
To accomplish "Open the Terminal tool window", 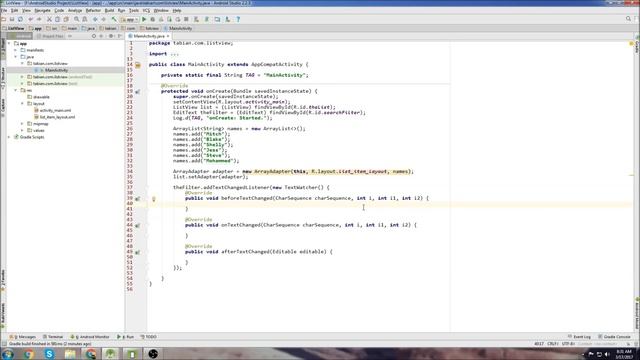I will click(53, 337).
